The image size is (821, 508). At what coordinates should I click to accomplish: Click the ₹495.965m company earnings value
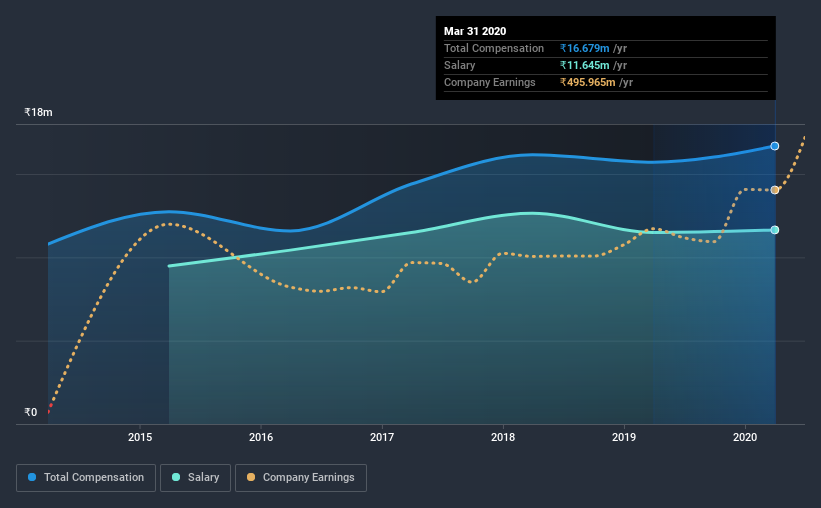tap(587, 82)
